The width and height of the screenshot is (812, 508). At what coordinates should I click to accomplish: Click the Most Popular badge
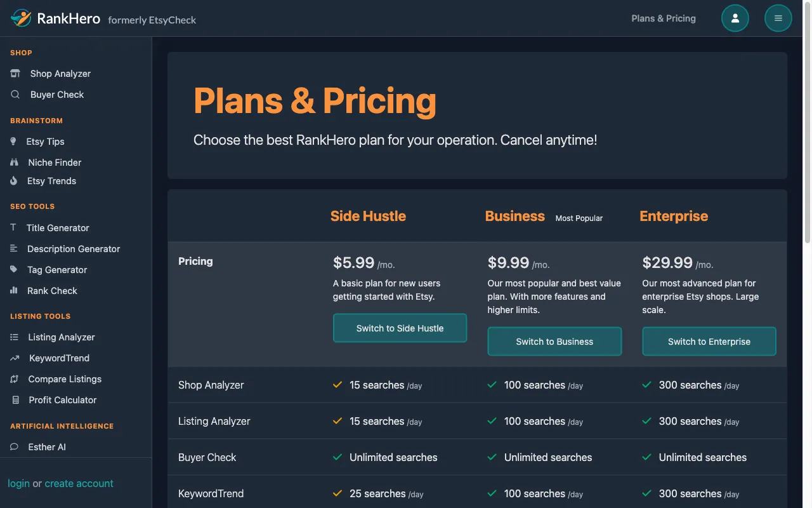pyautogui.click(x=579, y=218)
